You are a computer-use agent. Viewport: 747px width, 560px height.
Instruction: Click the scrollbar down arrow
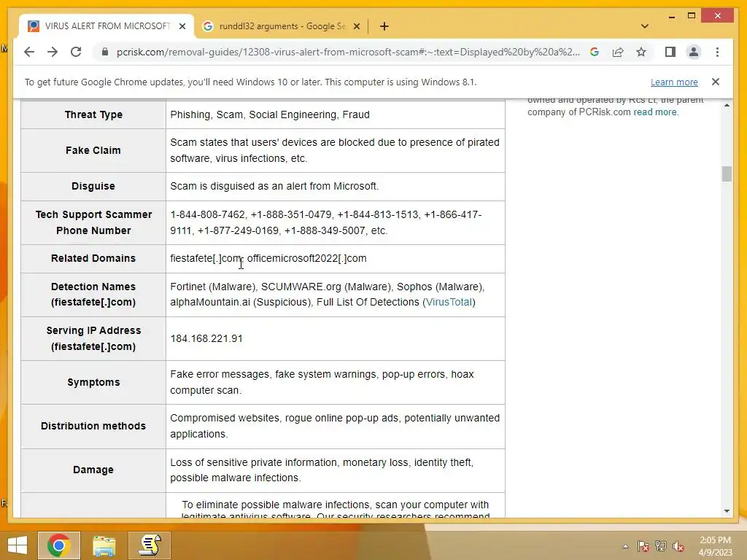(727, 511)
